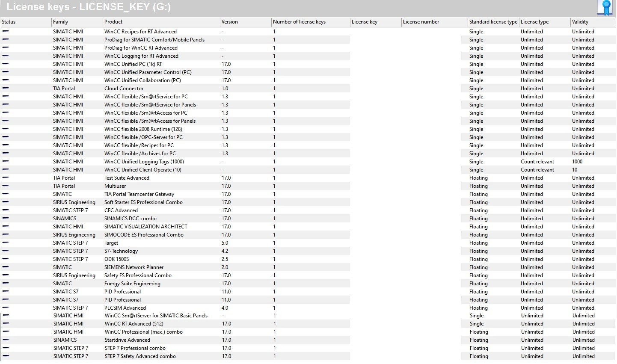Click the status icon for SINAMICS DCC combo
The width and height of the screenshot is (617, 364).
pyautogui.click(x=6, y=218)
